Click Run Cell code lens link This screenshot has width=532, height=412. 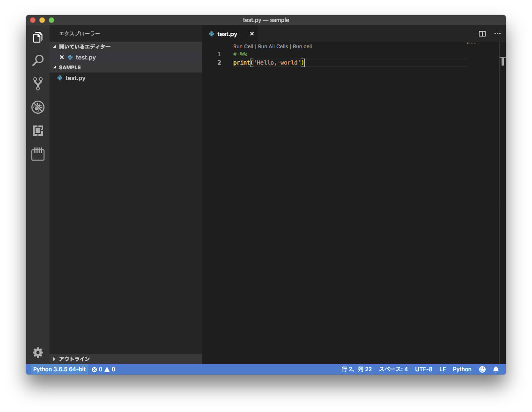point(243,46)
